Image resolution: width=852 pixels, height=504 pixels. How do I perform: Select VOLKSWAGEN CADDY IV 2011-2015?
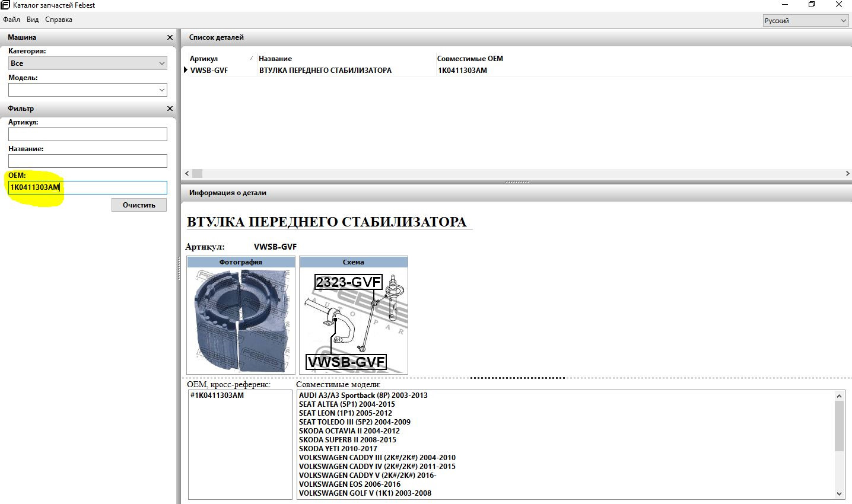377,467
